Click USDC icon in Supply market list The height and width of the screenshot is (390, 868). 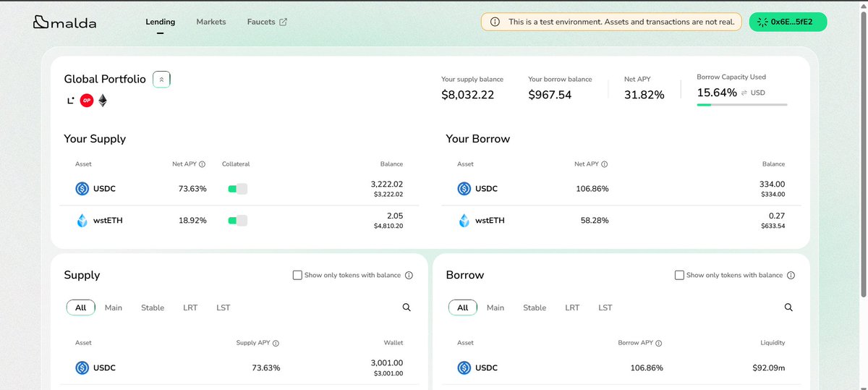pos(82,368)
